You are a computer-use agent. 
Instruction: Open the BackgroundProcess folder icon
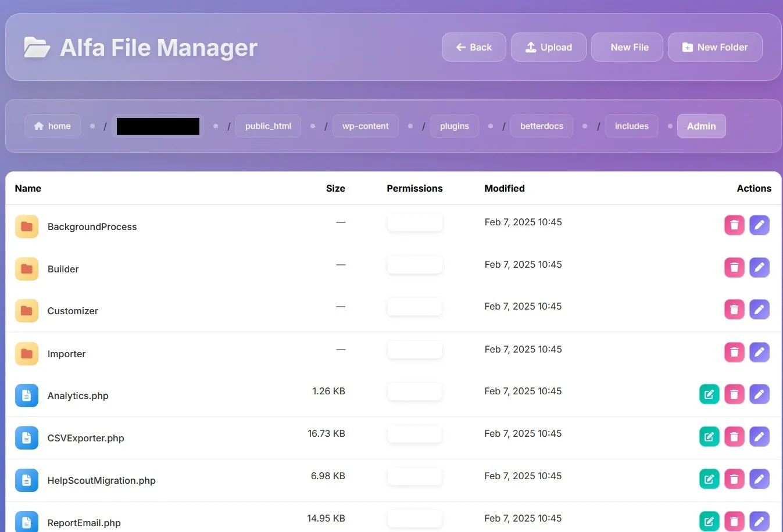pos(27,227)
